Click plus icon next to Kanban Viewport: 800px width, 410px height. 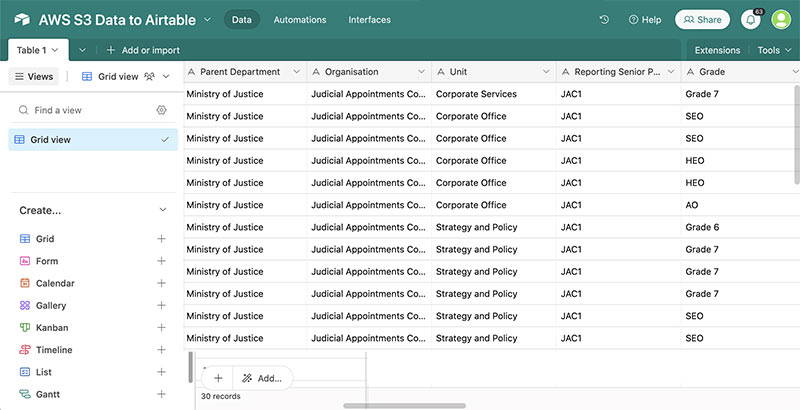click(x=161, y=327)
